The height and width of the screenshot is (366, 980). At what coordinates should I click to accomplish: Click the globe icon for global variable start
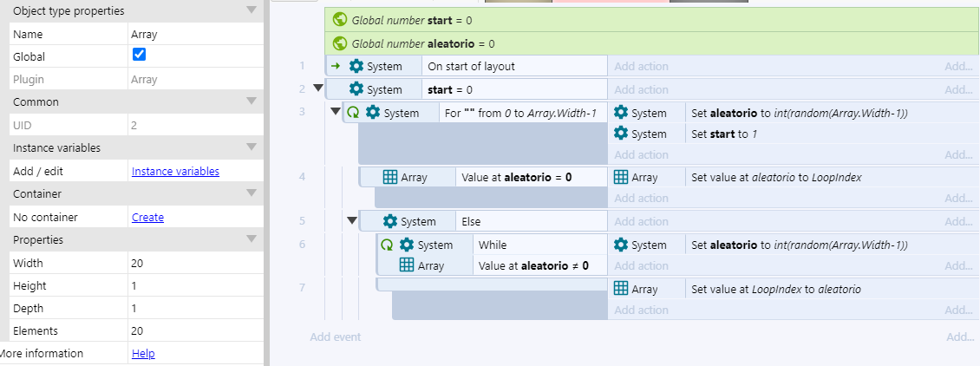click(340, 20)
